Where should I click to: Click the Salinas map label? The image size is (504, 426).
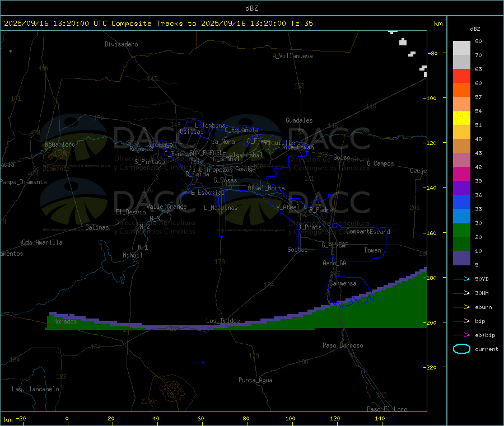(97, 227)
